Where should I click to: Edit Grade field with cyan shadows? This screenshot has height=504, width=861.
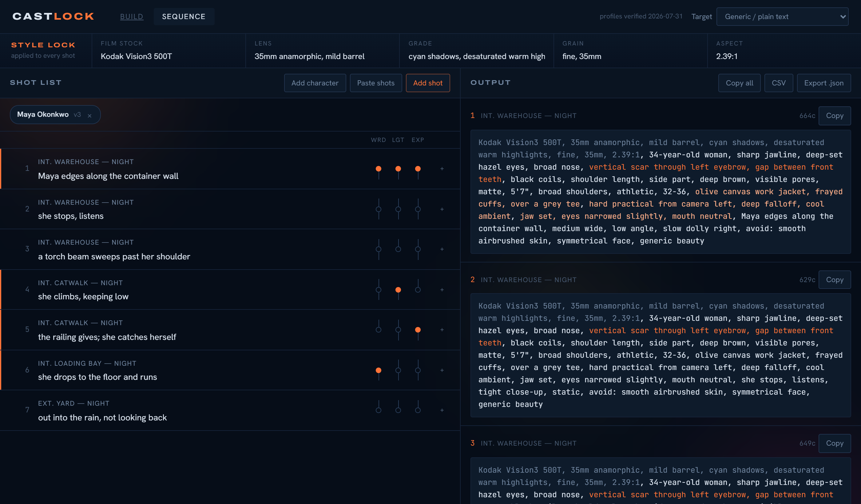477,56
